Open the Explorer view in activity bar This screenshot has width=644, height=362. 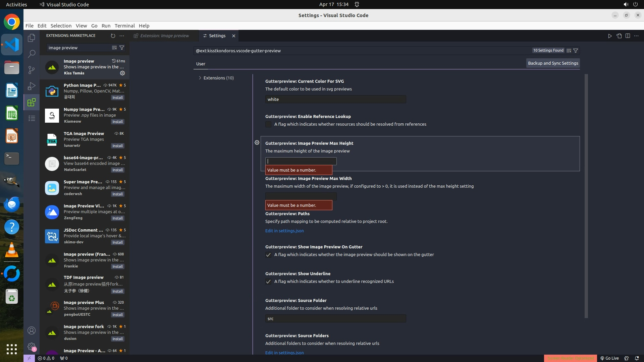[32, 38]
